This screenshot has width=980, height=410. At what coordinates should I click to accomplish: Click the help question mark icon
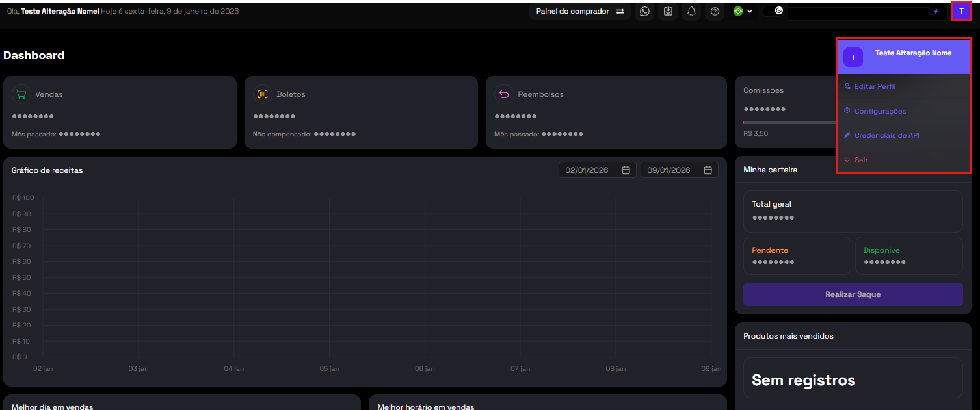(715, 11)
